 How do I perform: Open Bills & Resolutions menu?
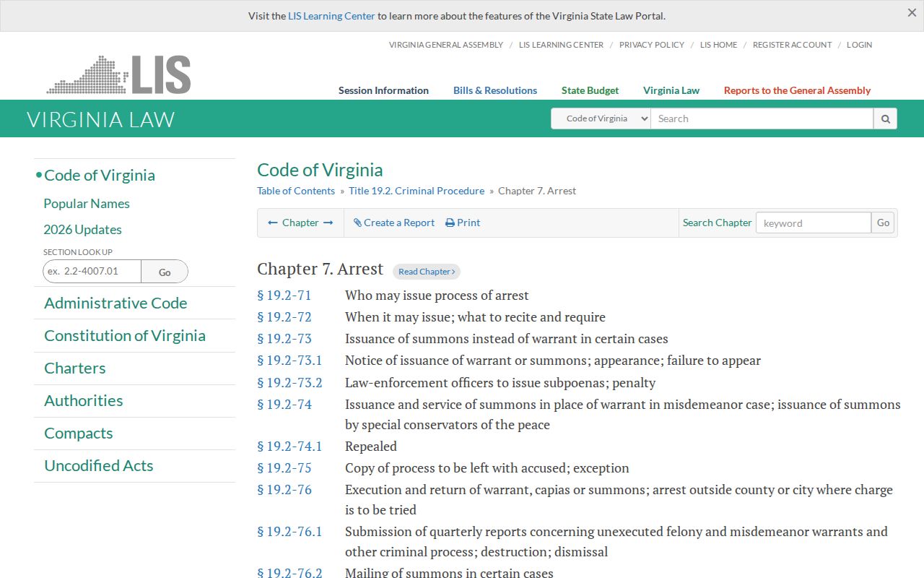(495, 90)
